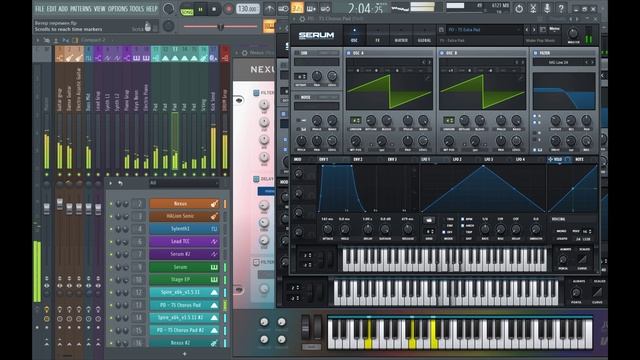Click the metronome icon in the toolbar
The height and width of the screenshot is (360, 640).
pos(269,8)
